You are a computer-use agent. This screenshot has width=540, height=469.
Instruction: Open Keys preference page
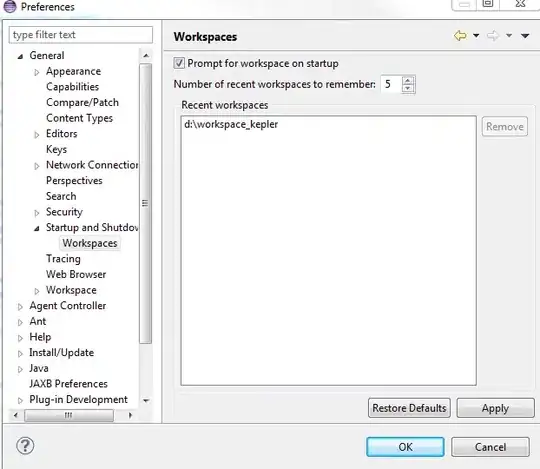point(56,149)
